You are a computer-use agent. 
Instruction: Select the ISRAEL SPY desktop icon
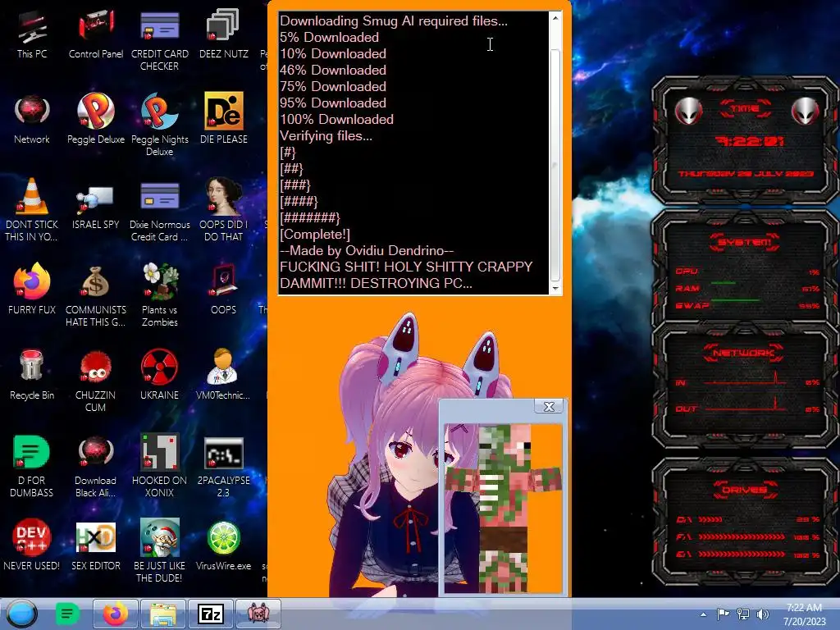tap(96, 207)
